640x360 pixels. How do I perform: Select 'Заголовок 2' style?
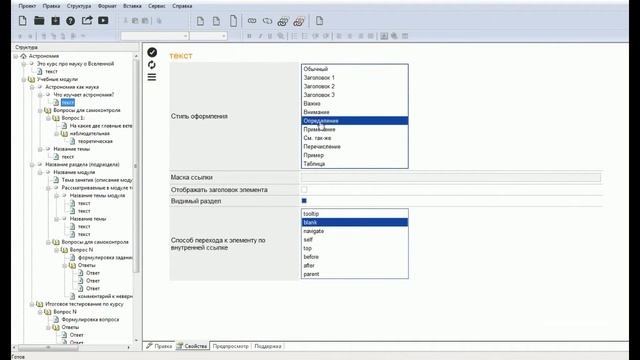tap(355, 86)
